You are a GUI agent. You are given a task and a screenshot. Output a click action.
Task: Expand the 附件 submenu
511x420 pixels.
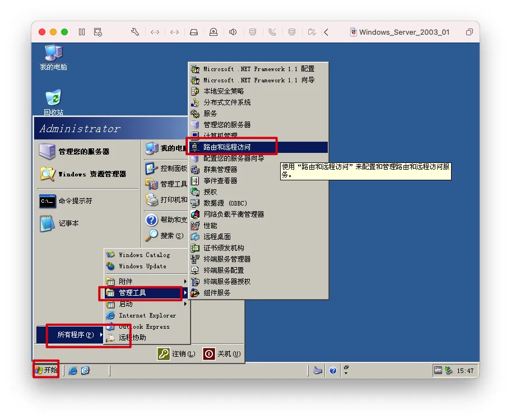146,281
